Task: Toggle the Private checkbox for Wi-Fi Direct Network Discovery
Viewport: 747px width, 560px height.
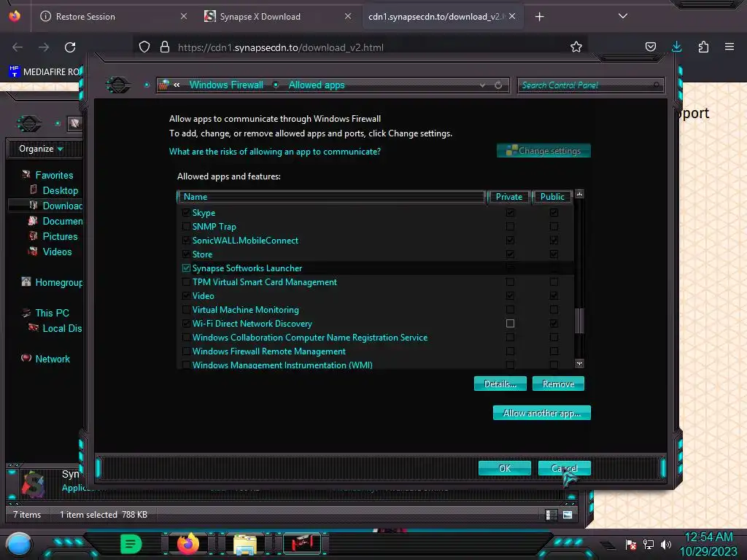Action: pyautogui.click(x=510, y=323)
